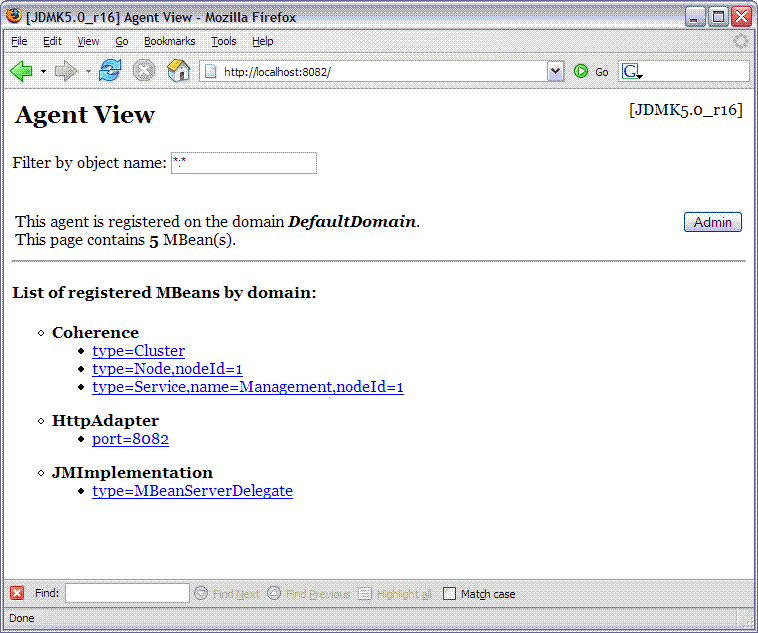The image size is (758, 633).
Task: Click the Done status bar text
Action: coord(22,618)
